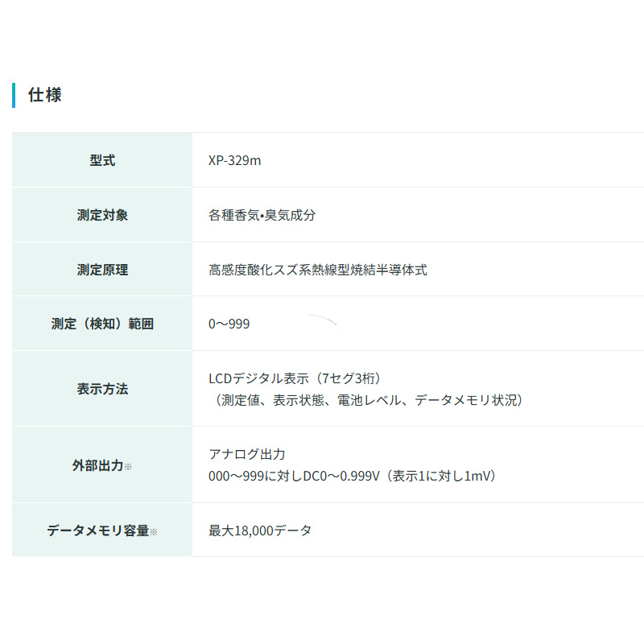
Task: Select the 外部出力 label text
Action: click(x=97, y=465)
